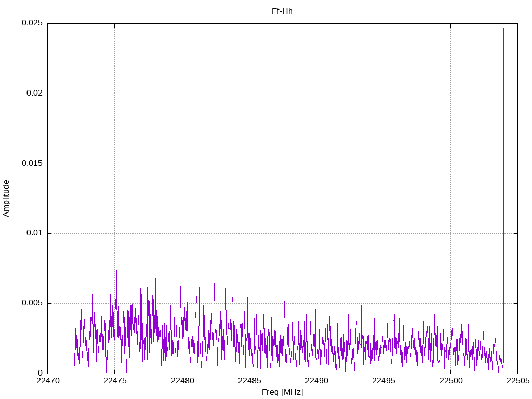Viewport: 532px width, 399px height.
Task: Click the x-axis label "Freq [MHz]"
Action: [282, 392]
